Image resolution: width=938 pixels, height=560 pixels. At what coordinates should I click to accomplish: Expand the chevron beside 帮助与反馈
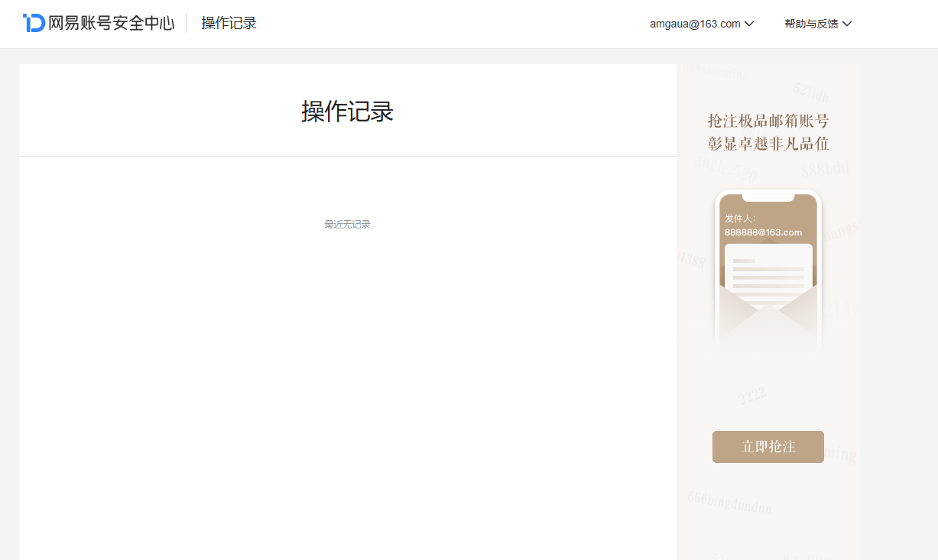pyautogui.click(x=847, y=24)
